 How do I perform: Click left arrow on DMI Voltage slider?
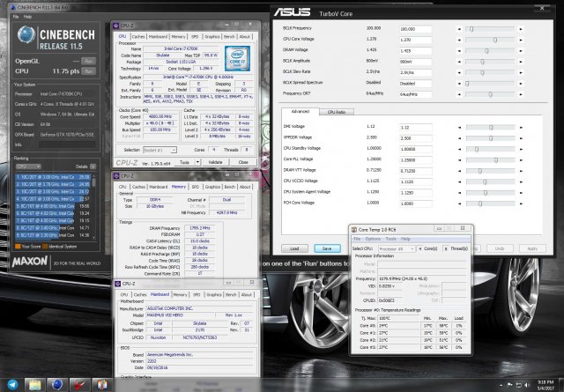click(460, 127)
